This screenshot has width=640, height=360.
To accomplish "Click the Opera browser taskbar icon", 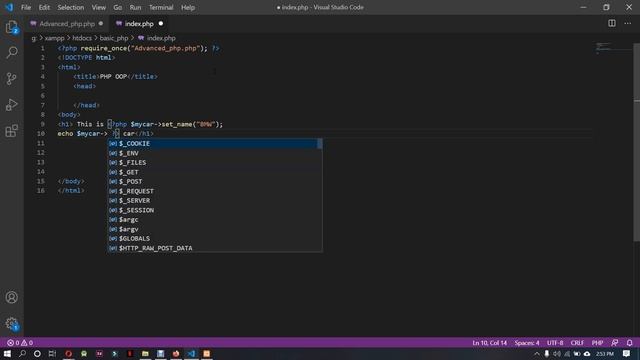I will click(x=68, y=353).
